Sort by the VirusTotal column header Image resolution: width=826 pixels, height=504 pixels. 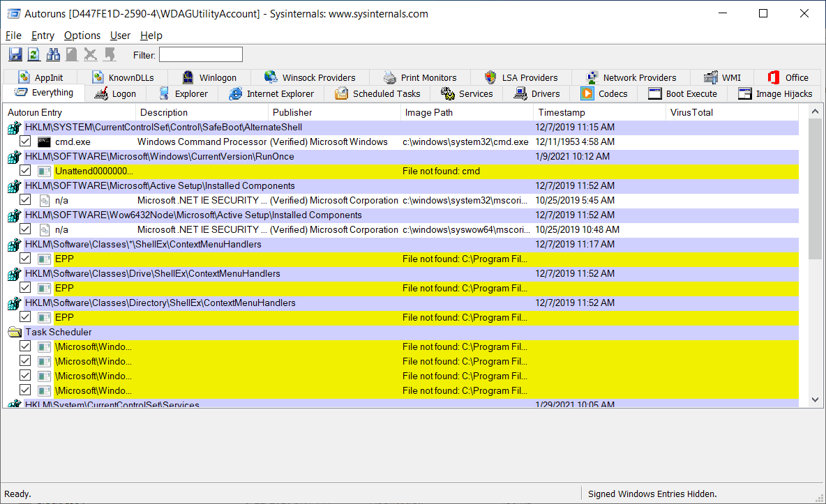click(x=733, y=112)
